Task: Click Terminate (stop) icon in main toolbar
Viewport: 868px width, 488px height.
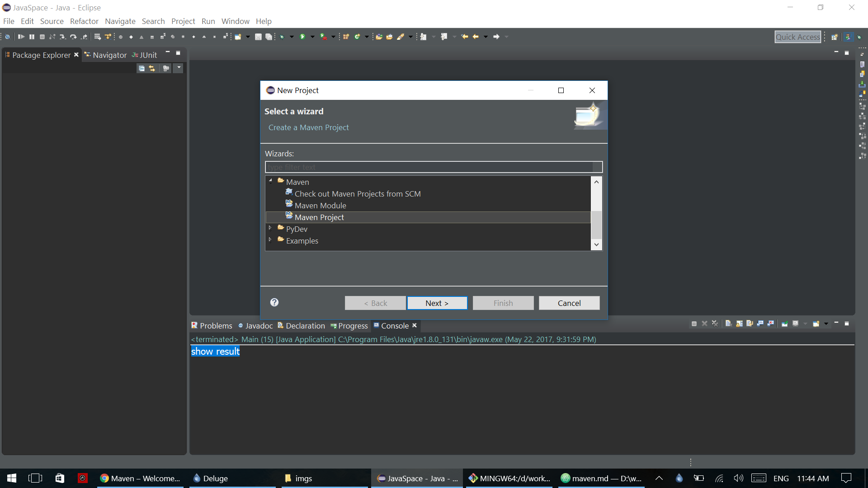Action: click(x=42, y=37)
